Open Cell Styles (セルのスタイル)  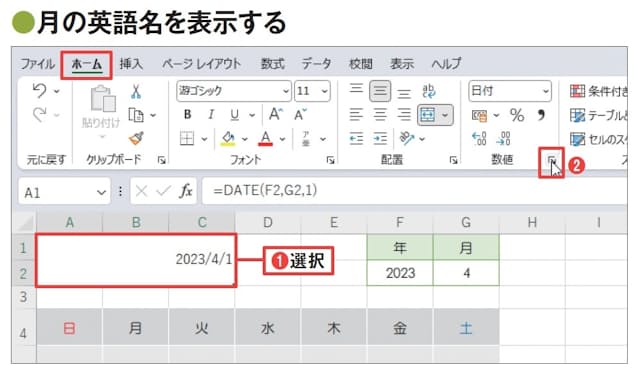598,139
